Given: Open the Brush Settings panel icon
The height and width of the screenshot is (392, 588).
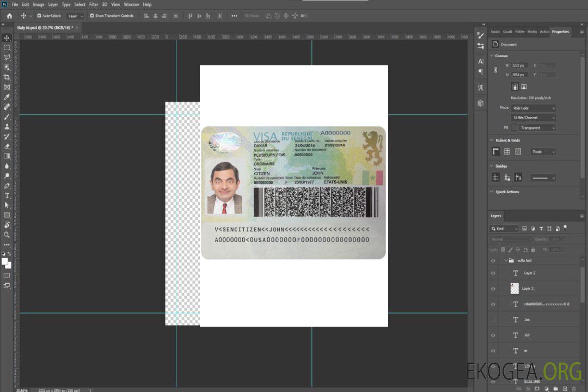Looking at the screenshot, I should 481,35.
